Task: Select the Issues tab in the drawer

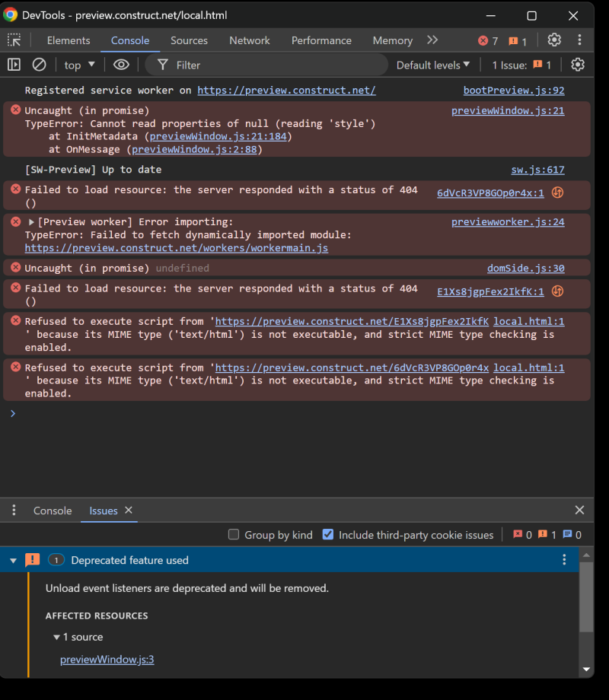Action: pyautogui.click(x=104, y=511)
